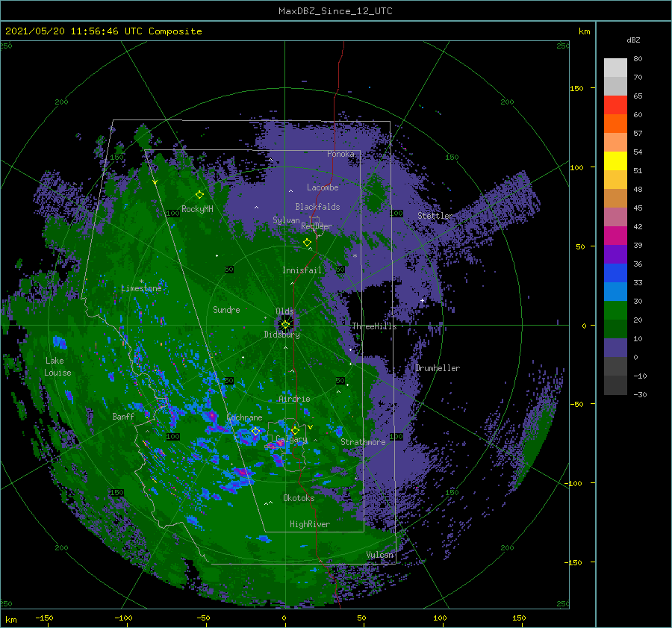Select the blue 33-36 dBZ legend swatch
This screenshot has width=672, height=628.
(x=615, y=273)
